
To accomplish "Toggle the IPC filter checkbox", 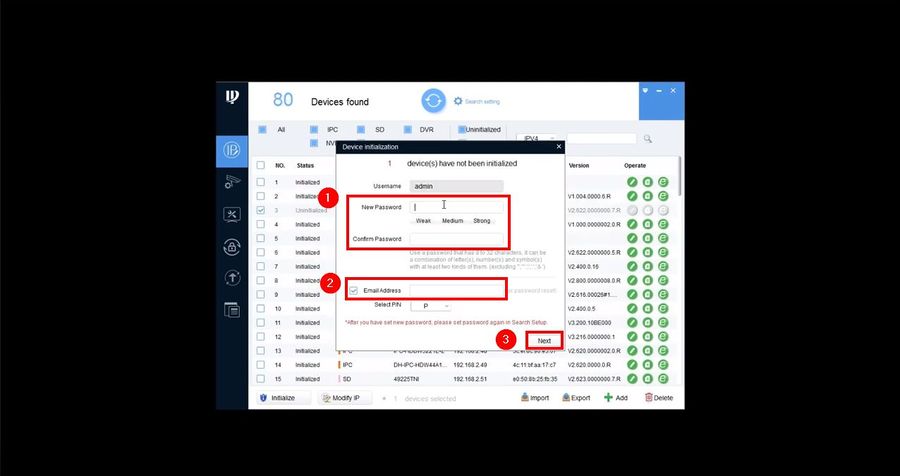I will [314, 130].
